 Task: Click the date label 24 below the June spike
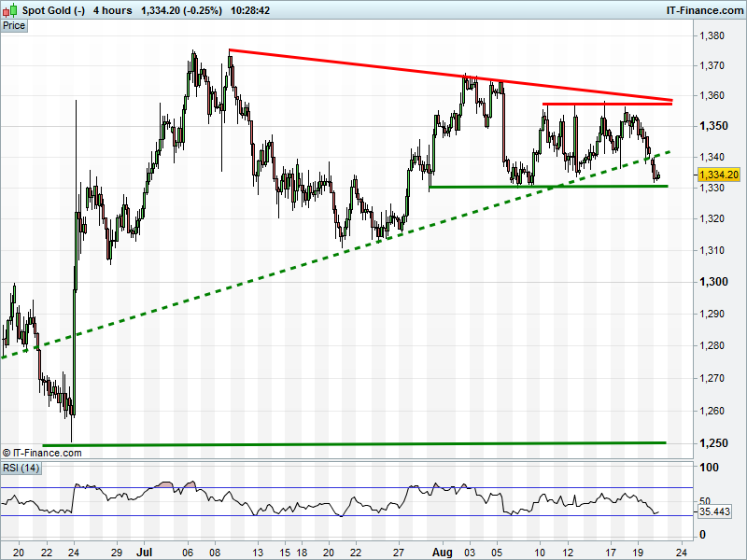tap(74, 553)
